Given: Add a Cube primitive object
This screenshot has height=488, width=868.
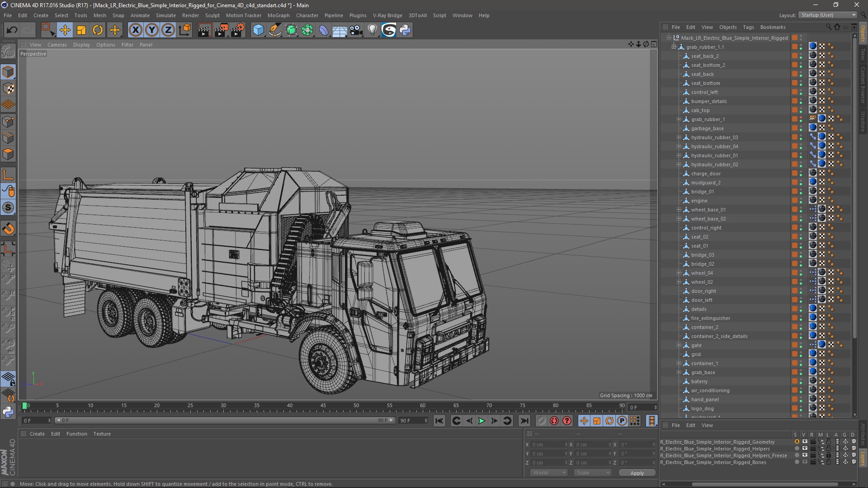Looking at the screenshot, I should [x=258, y=30].
